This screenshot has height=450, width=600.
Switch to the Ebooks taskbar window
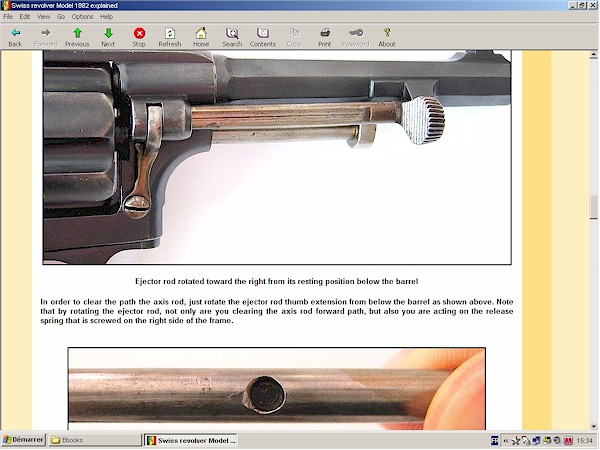click(95, 440)
